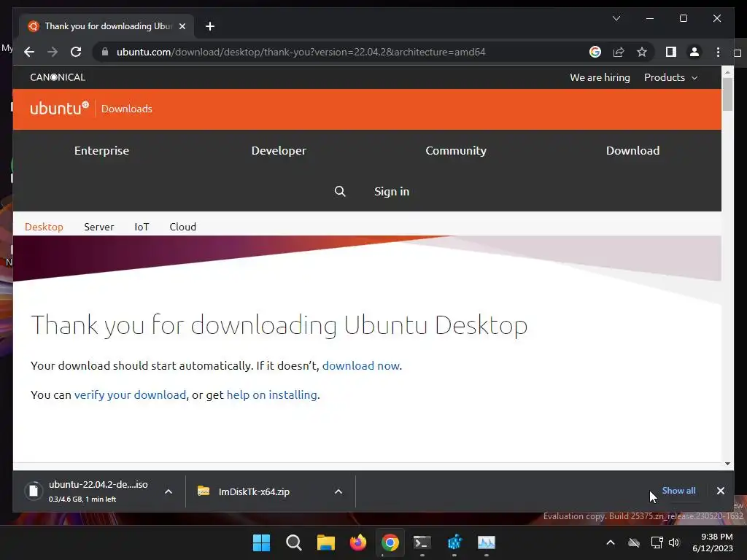Open the performance monitor app on taskbar
Viewport: 747px width, 560px height.
click(x=487, y=542)
